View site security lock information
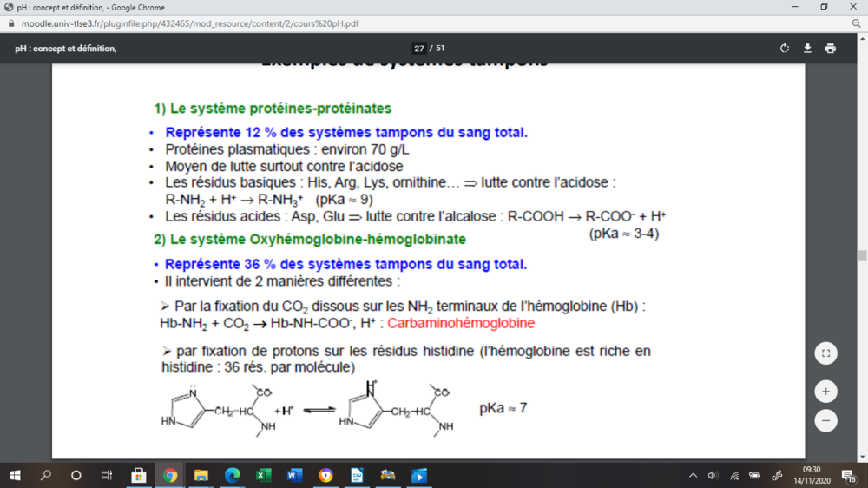868x488 pixels. (x=10, y=23)
